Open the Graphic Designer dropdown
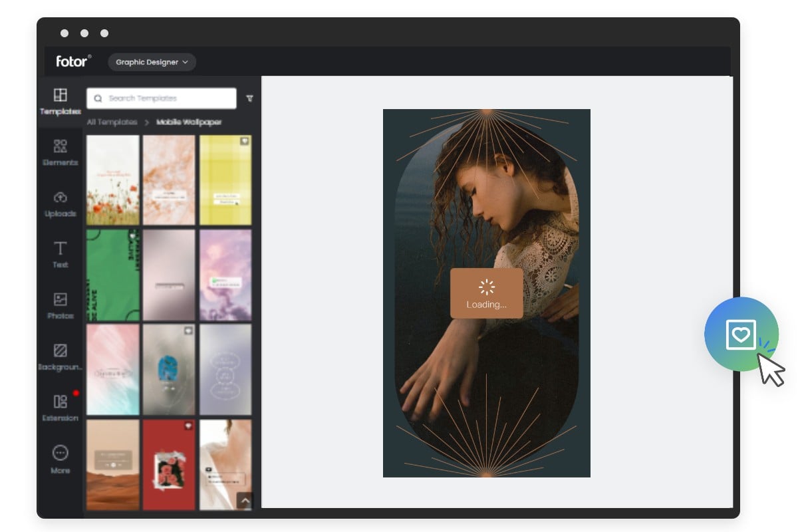798x532 pixels. [x=152, y=62]
